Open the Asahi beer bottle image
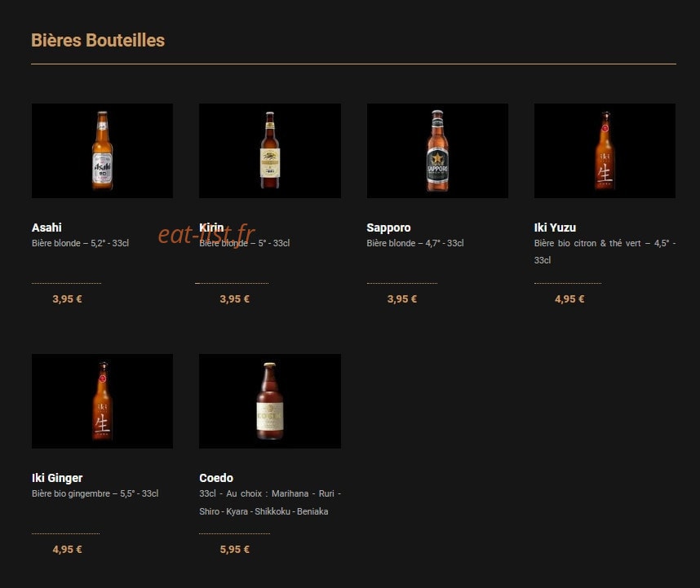Image resolution: width=700 pixels, height=588 pixels. [102, 151]
